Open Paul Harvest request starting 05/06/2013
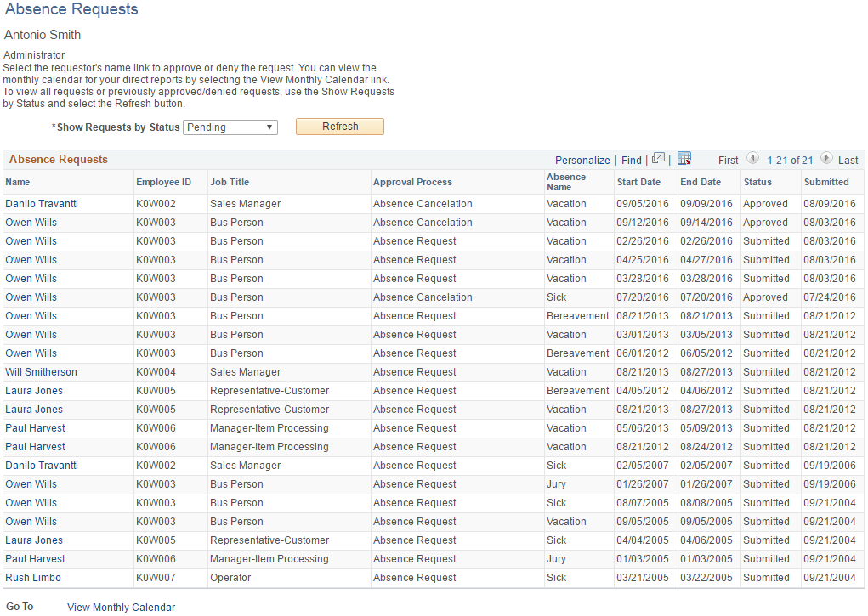 click(35, 428)
